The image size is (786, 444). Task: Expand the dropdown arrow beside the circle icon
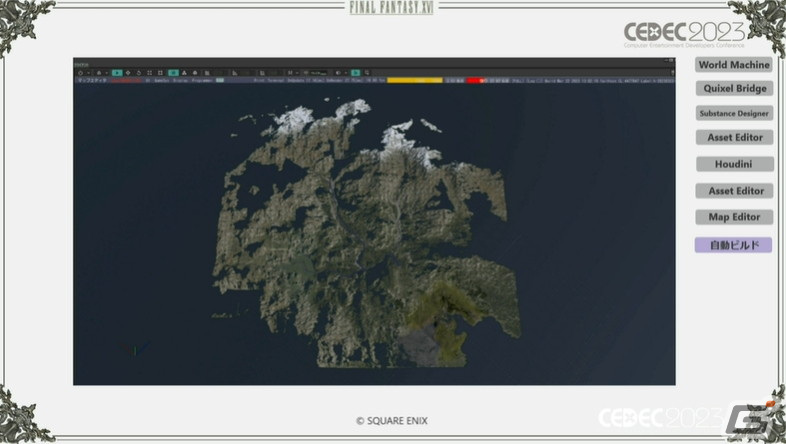89,73
